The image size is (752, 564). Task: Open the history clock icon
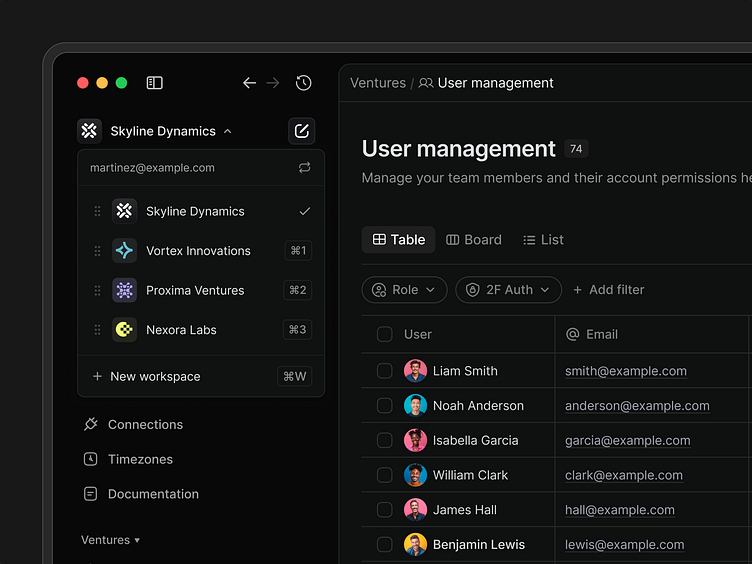click(304, 83)
